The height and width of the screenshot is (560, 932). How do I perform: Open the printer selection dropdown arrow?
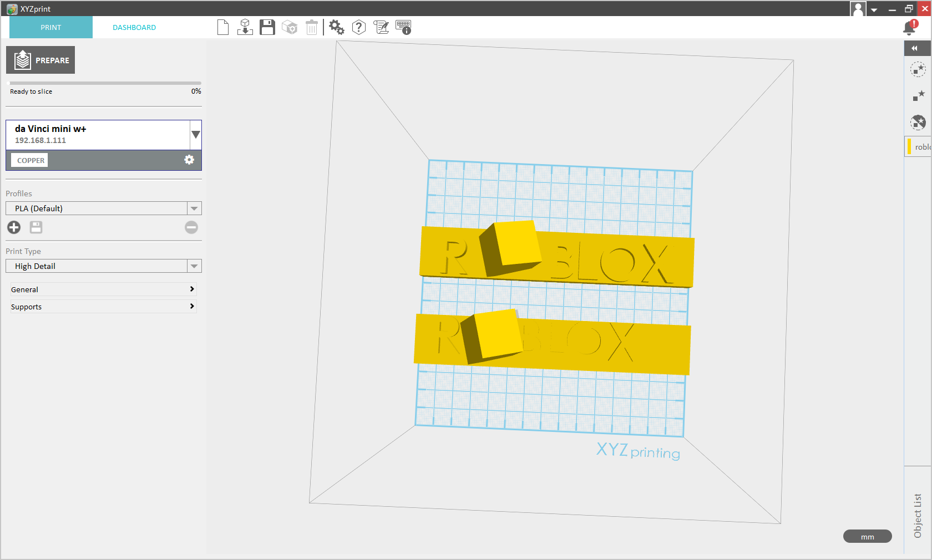click(x=195, y=135)
